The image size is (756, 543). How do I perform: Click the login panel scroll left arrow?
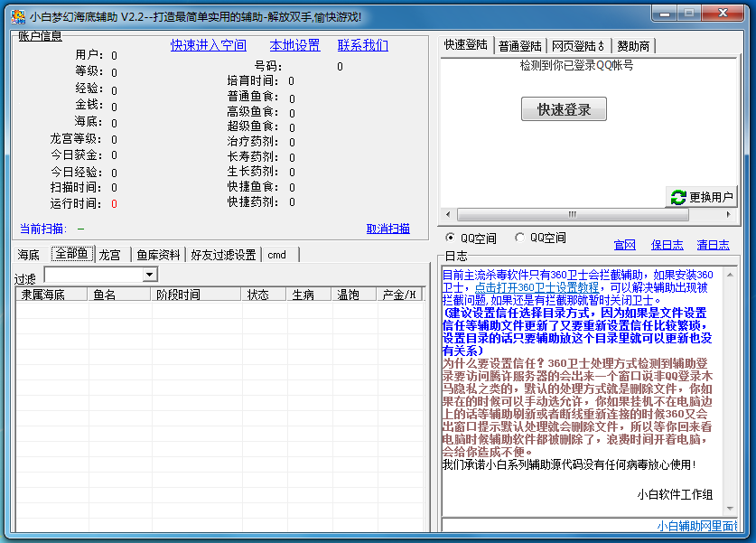point(448,215)
